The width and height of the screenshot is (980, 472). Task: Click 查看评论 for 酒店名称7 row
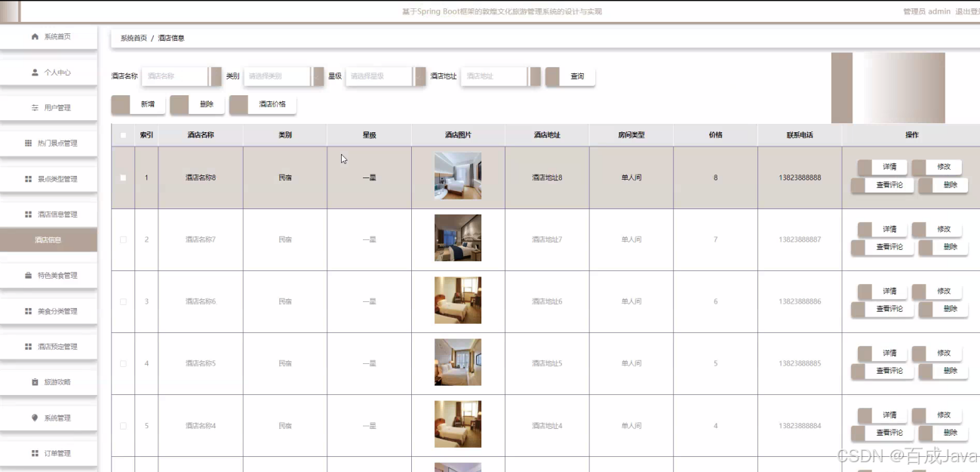point(883,247)
